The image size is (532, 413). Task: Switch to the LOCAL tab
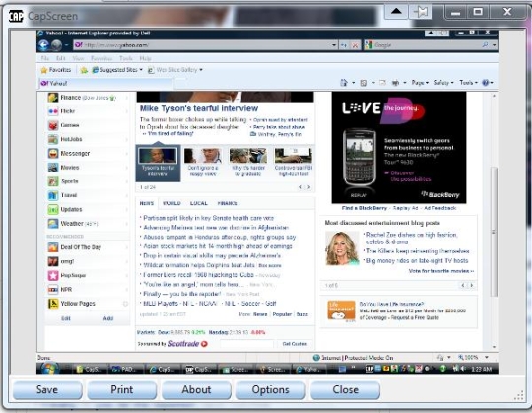click(x=198, y=203)
